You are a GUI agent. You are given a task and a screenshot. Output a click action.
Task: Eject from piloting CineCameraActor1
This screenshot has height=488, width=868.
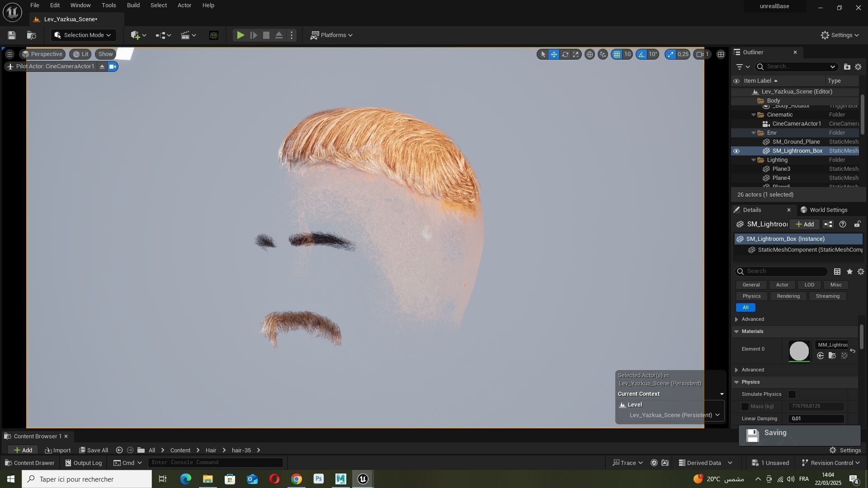point(102,67)
